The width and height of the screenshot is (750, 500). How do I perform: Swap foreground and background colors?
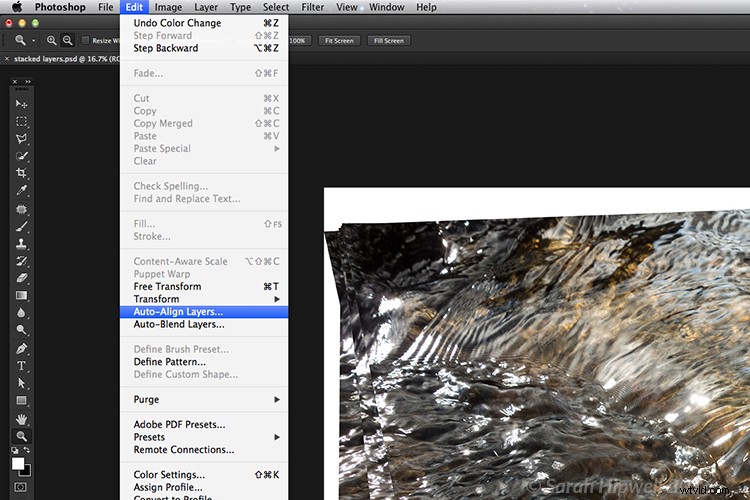(26, 450)
